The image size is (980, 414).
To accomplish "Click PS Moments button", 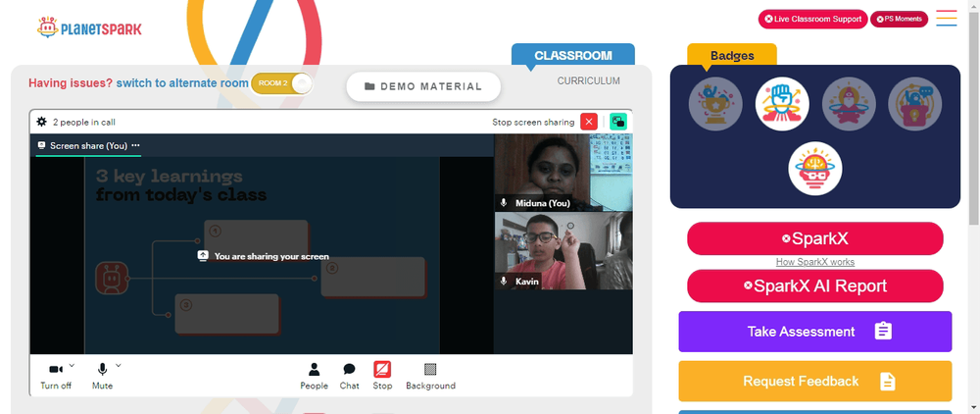I will [900, 19].
